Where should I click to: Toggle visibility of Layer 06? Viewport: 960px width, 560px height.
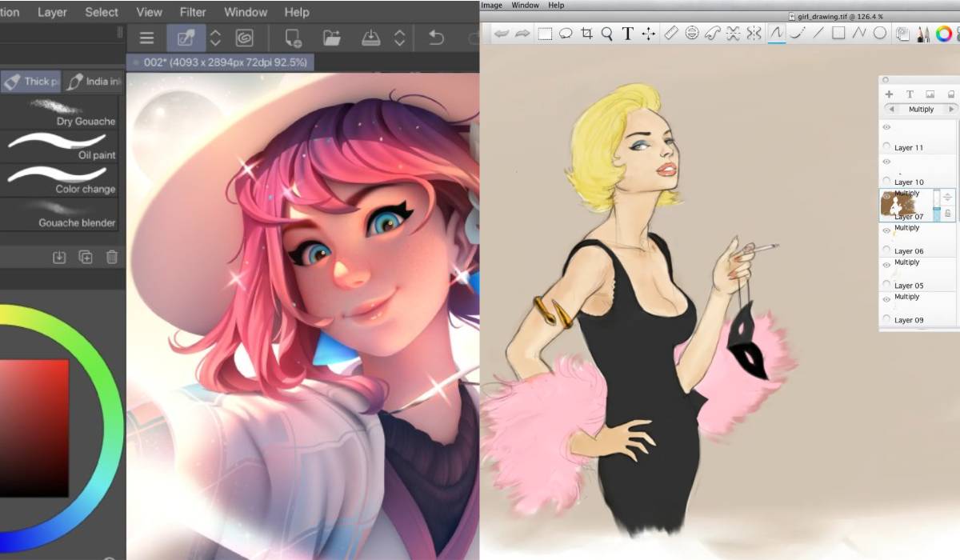[x=886, y=231]
